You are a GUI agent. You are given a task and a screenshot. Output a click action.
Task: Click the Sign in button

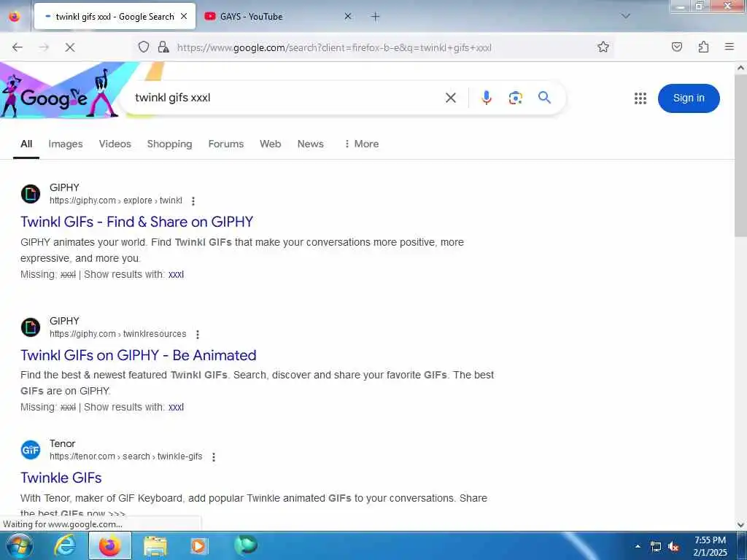[689, 98]
